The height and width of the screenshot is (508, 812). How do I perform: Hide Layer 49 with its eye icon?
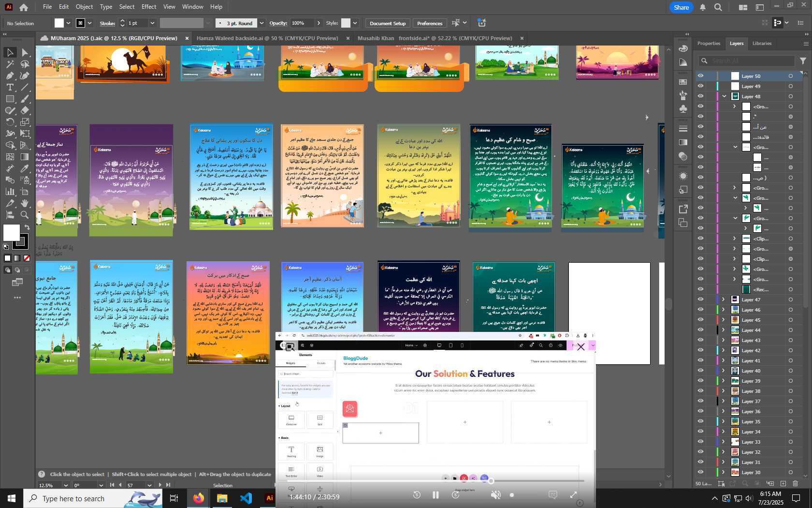(700, 86)
